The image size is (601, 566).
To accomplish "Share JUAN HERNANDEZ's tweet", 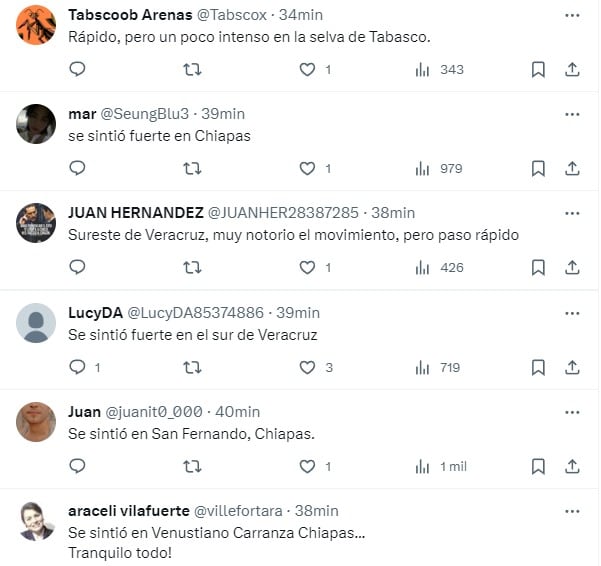I will click(573, 267).
